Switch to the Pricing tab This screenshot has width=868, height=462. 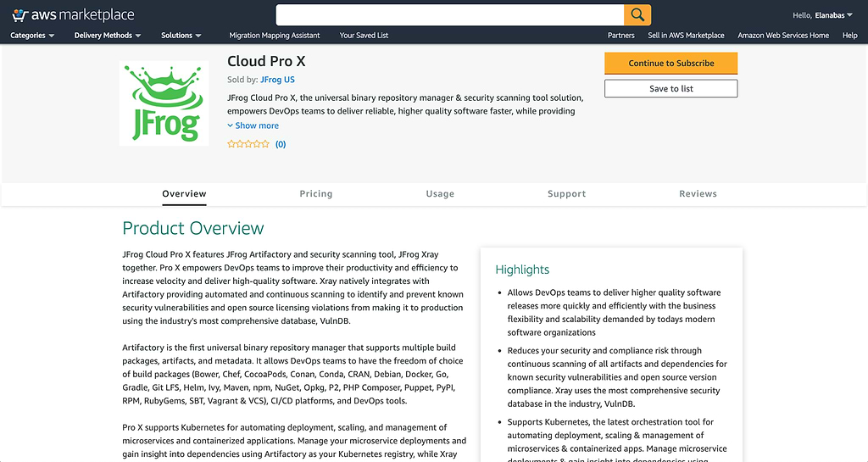[316, 193]
